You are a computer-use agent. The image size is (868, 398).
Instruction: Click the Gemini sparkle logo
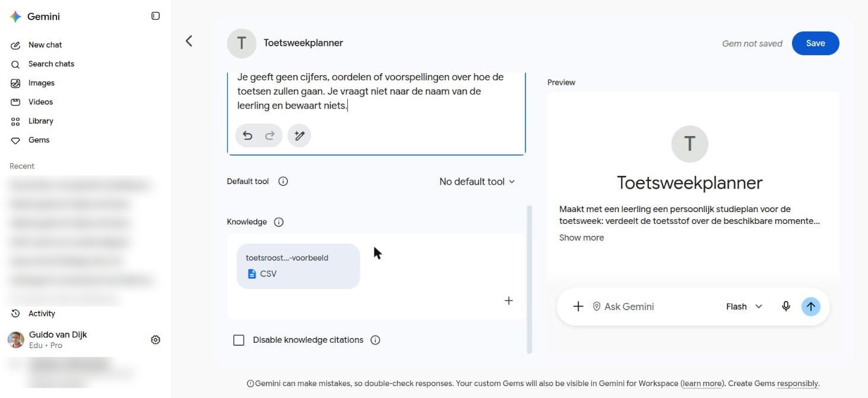[15, 17]
